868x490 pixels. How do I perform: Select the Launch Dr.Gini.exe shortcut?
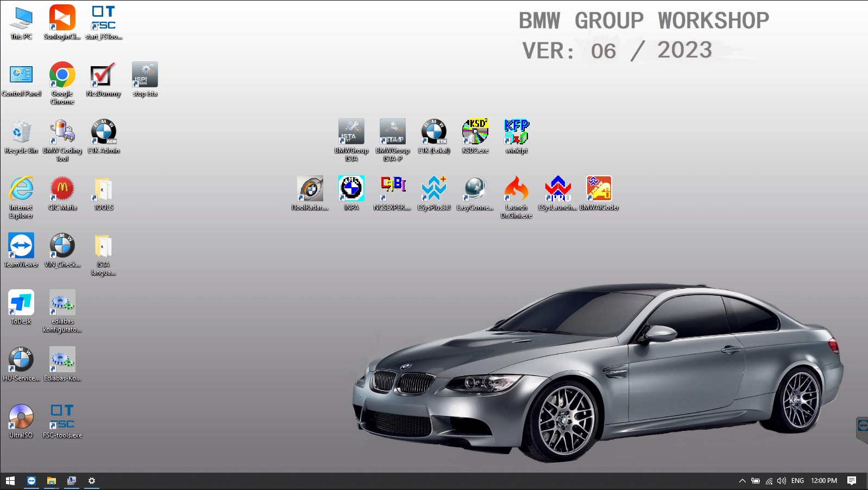[x=517, y=198]
